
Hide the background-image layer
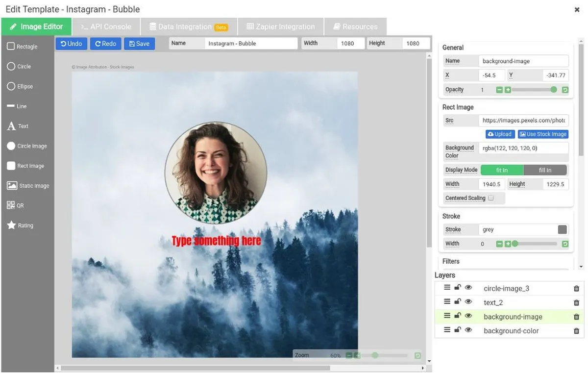[x=468, y=316]
